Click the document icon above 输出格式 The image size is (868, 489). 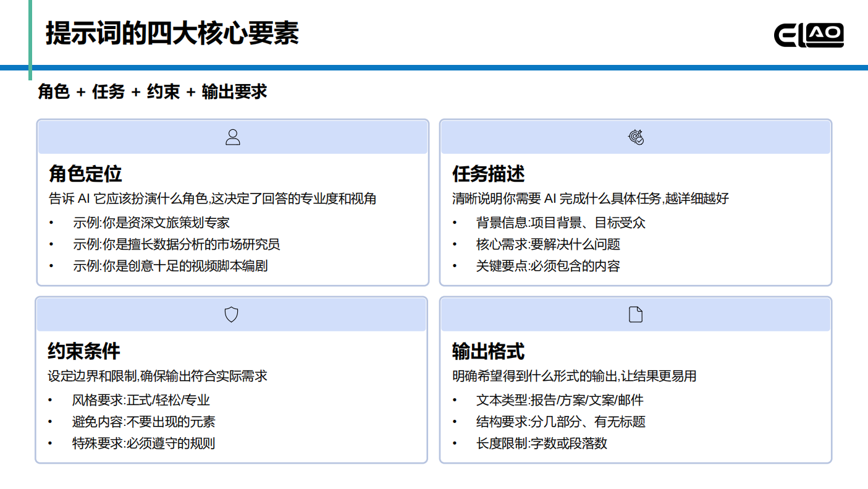click(x=635, y=315)
